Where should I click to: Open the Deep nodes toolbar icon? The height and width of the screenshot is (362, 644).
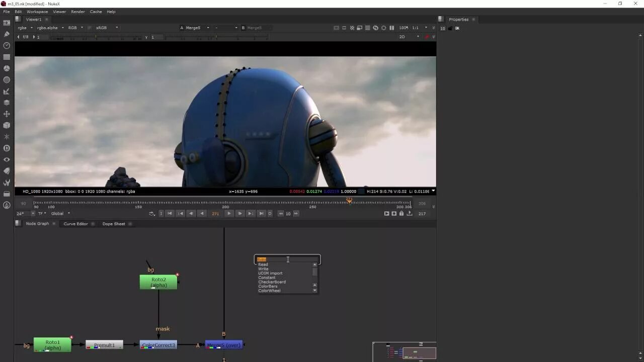(7, 148)
